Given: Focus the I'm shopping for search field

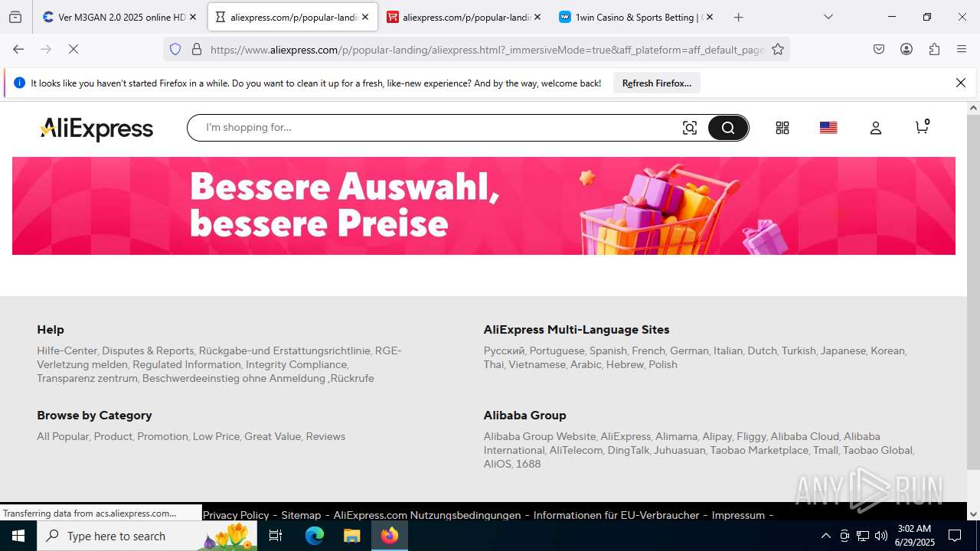Looking at the screenshot, I should point(436,128).
